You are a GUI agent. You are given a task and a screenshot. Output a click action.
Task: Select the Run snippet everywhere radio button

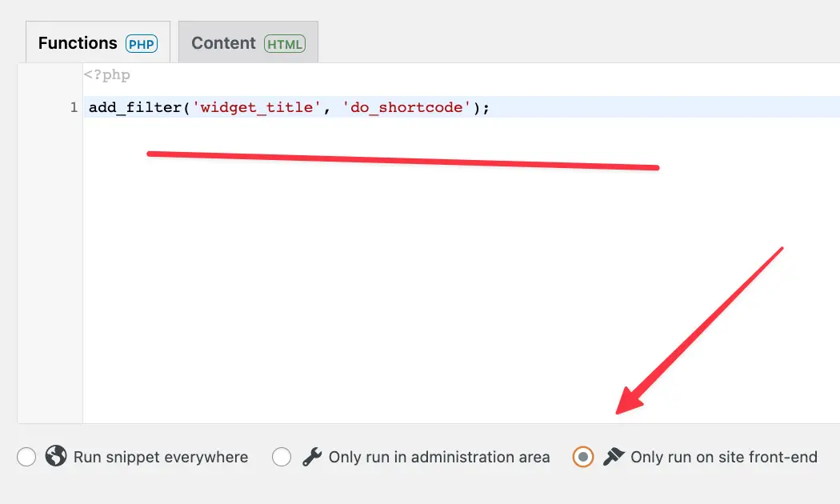(26, 458)
